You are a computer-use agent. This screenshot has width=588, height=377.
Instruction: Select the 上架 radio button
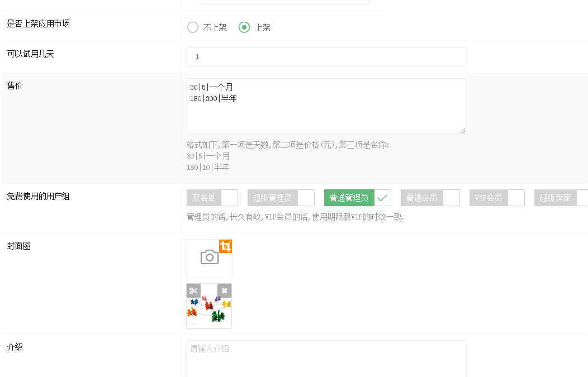pos(244,27)
